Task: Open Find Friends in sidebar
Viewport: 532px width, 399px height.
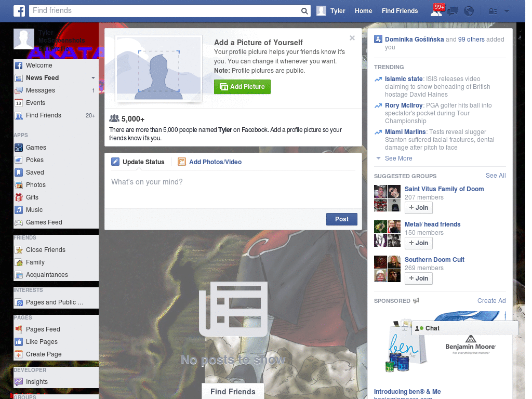Action: (x=56, y=115)
